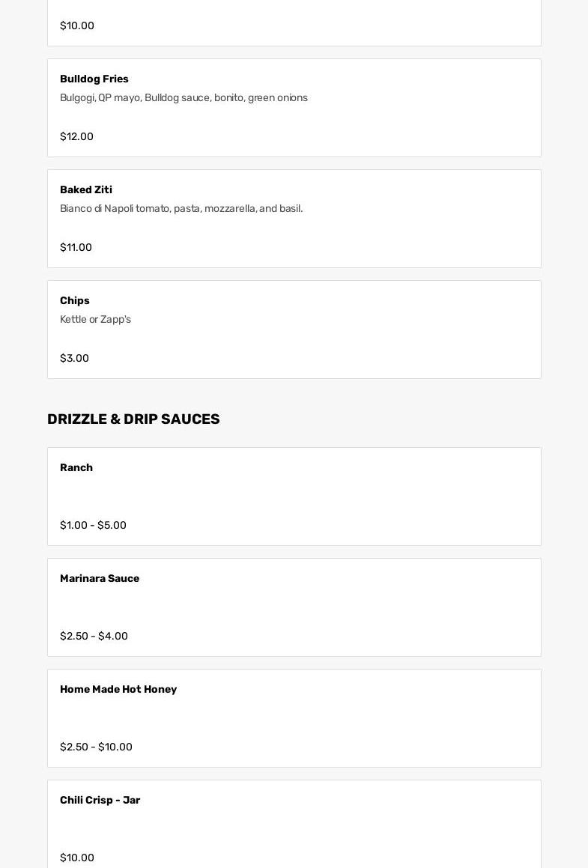Open the Bulldog Fries menu item

tap(94, 79)
